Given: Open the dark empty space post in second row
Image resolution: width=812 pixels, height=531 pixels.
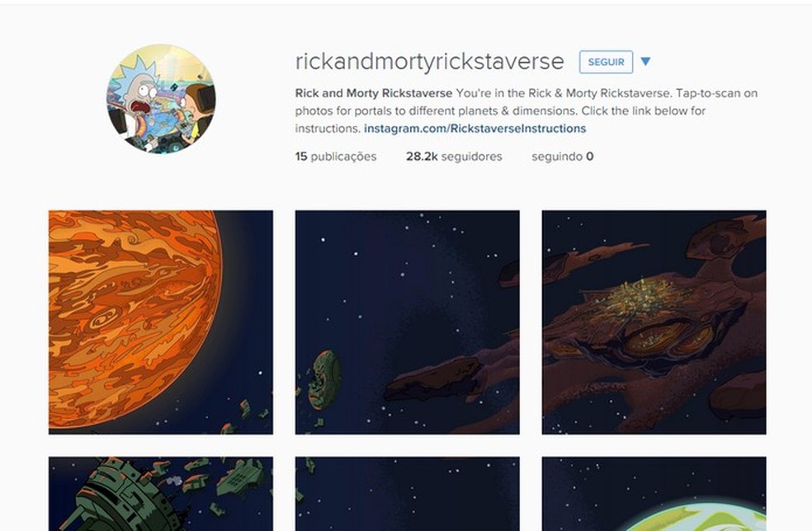Looking at the screenshot, I should coord(407,494).
